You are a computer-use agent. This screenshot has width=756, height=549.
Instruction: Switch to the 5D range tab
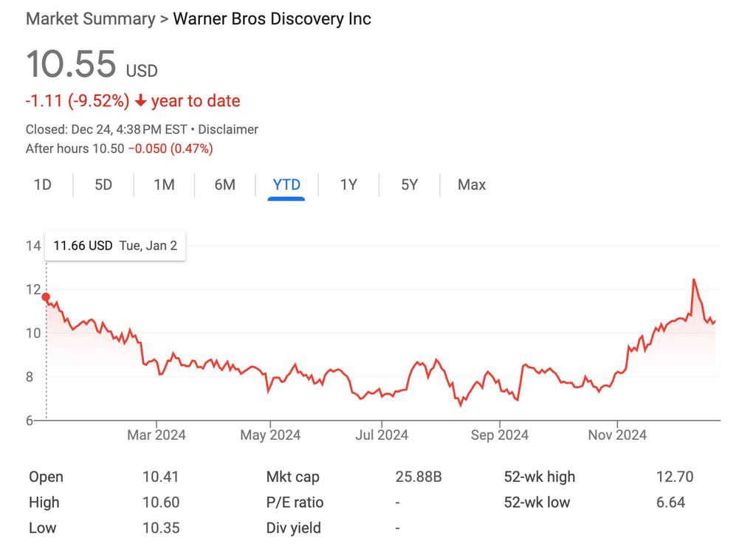(x=103, y=184)
